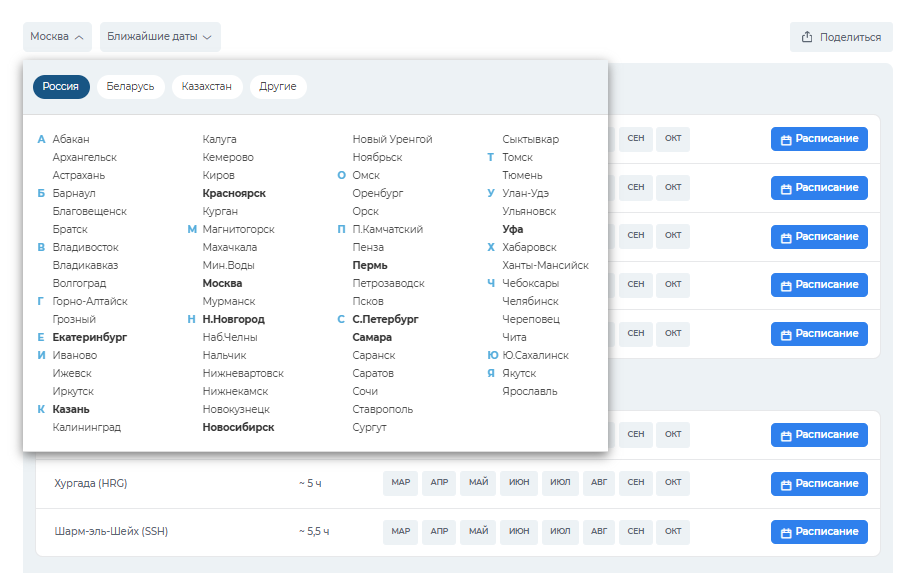914x573 pixels.
Task: Select Новый Уренгой city
Action: point(392,139)
